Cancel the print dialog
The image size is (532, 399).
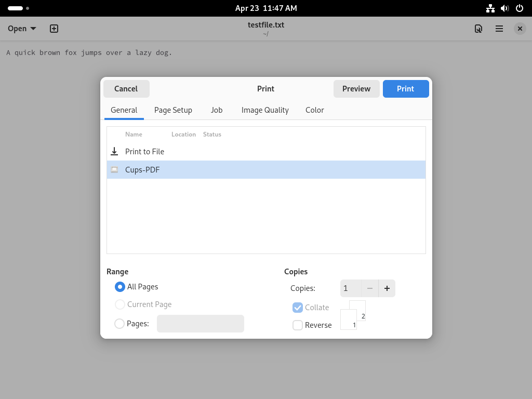(x=126, y=89)
